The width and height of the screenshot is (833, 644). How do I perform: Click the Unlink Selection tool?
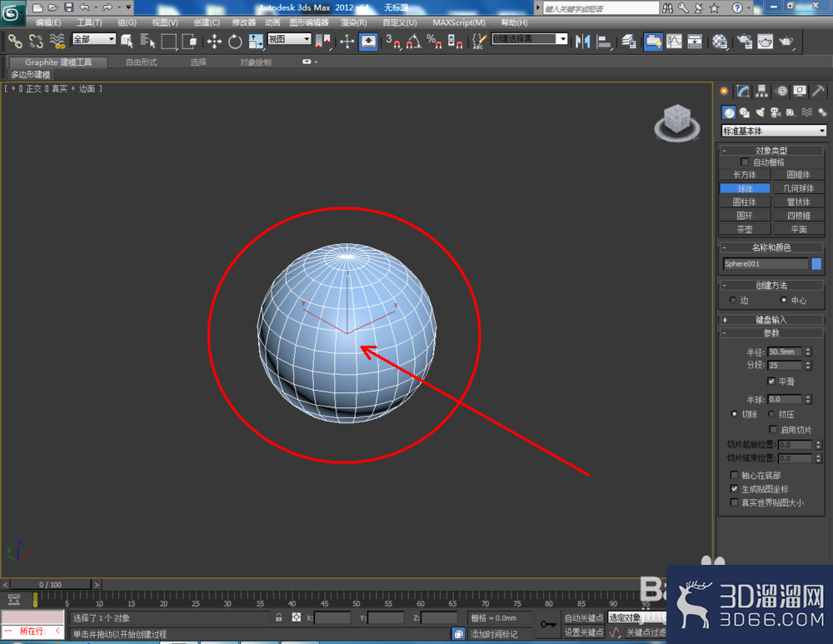[36, 41]
